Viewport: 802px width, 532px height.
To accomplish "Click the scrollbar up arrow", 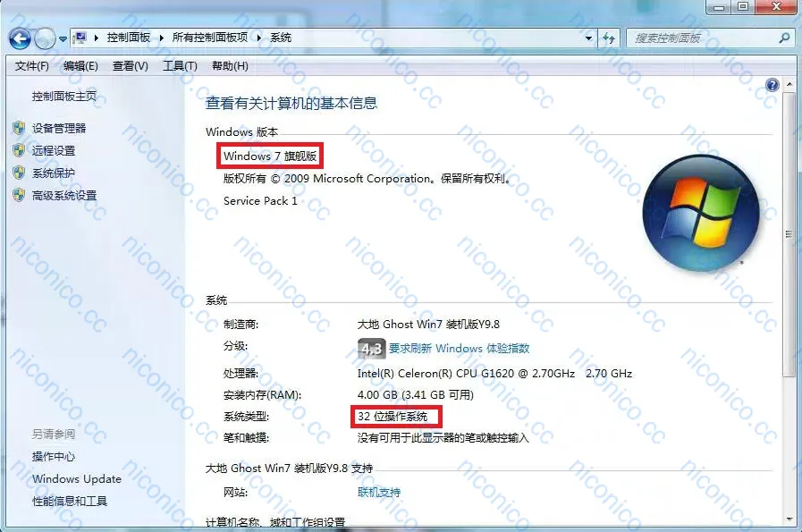I will tap(789, 84).
